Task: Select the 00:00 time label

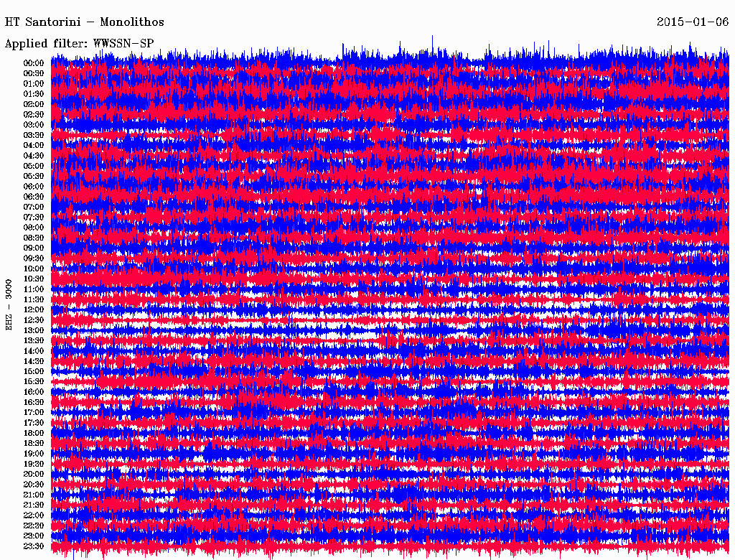Action: (x=34, y=63)
